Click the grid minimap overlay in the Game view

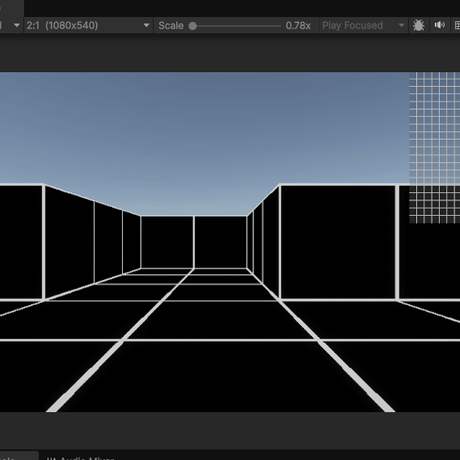click(x=434, y=148)
